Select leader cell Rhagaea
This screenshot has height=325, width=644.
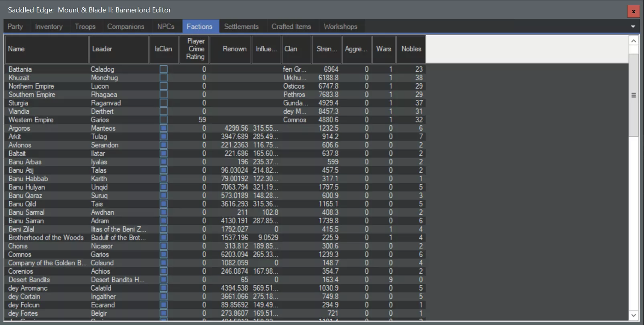[104, 95]
